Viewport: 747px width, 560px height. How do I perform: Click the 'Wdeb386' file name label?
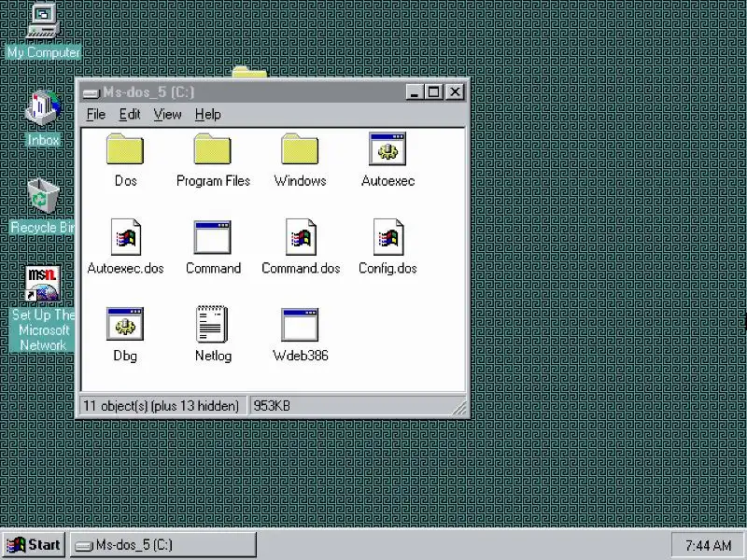301,356
